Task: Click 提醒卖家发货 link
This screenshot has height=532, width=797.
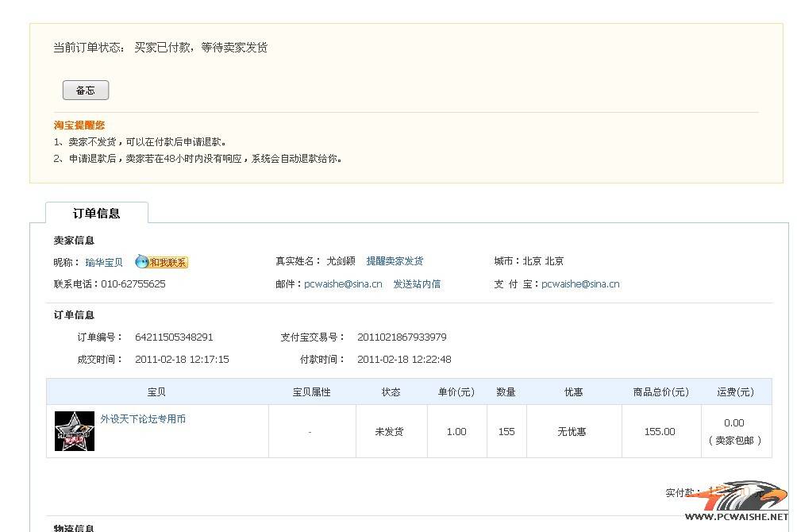Action: 395,261
